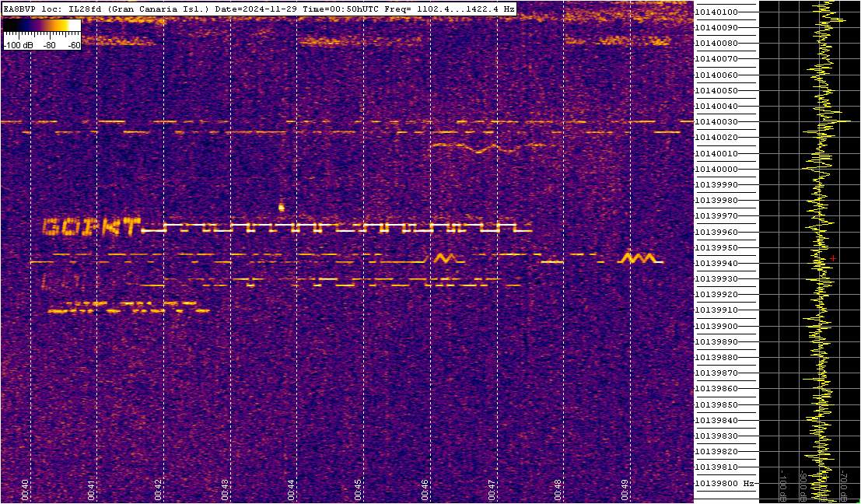Click the 00:45 time marker
This screenshot has width=861, height=504.
[358, 488]
